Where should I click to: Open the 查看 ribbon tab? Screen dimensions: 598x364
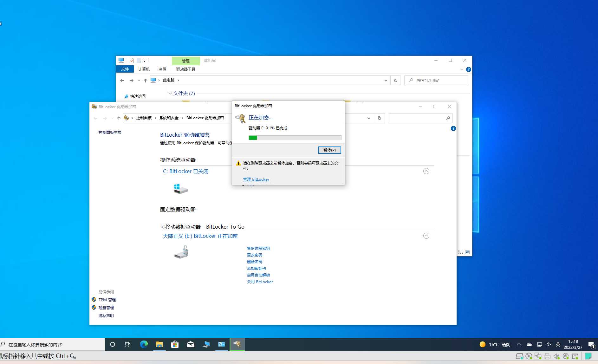click(163, 69)
